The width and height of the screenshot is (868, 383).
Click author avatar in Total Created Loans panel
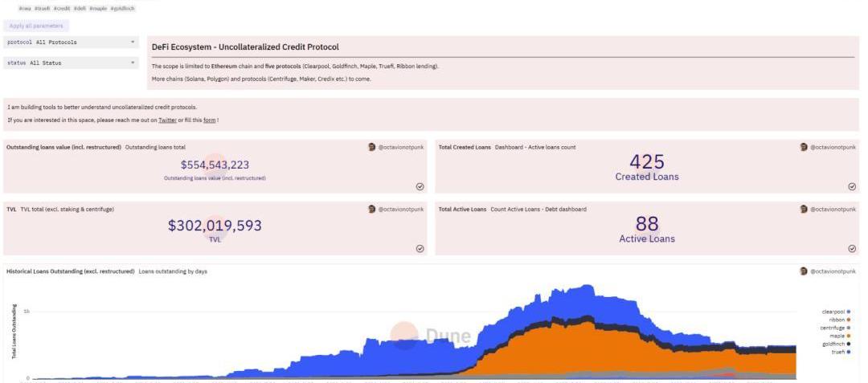click(x=804, y=148)
